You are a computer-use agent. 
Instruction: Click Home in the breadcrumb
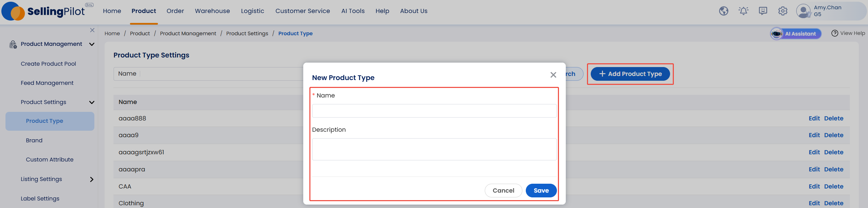coord(112,34)
